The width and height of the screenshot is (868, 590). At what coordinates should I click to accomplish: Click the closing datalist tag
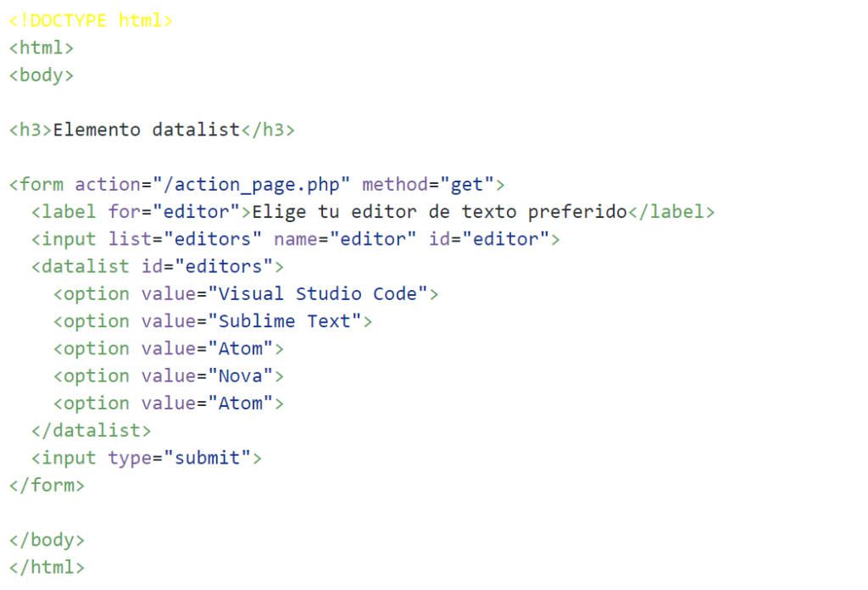(93, 430)
